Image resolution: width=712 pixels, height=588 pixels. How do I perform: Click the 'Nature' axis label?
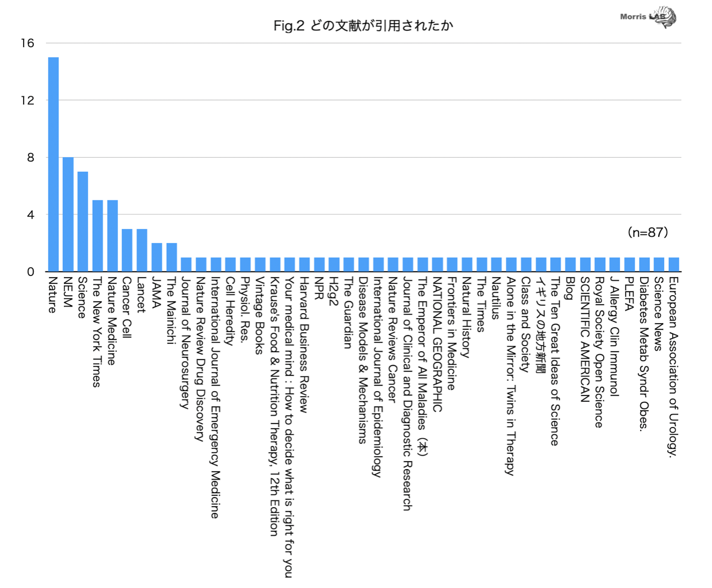point(53,295)
